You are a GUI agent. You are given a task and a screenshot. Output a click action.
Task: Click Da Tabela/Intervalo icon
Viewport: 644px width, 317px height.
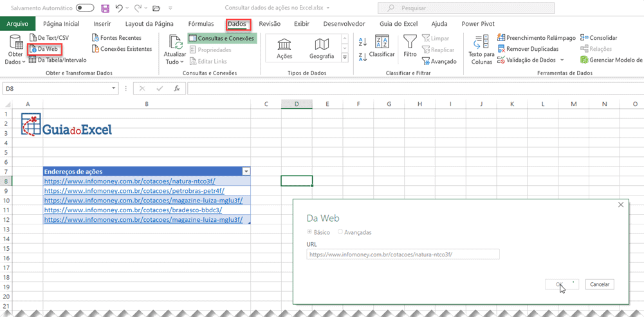33,60
